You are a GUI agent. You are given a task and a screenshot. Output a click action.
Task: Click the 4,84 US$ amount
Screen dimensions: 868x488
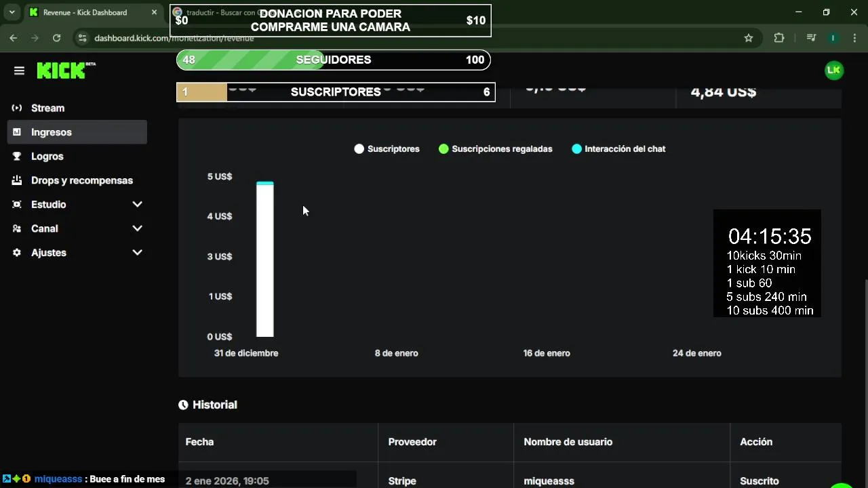point(724,91)
